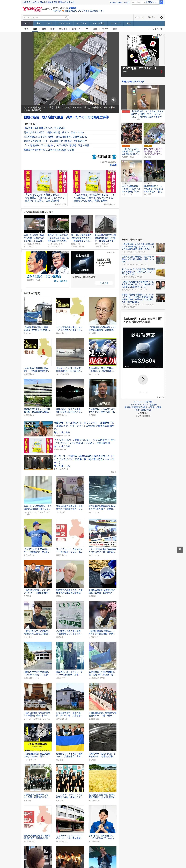Open the 神戸連続児童殺傷事件 article thumbnail
This screenshot has height=868, width=186.
tap(82, 224)
